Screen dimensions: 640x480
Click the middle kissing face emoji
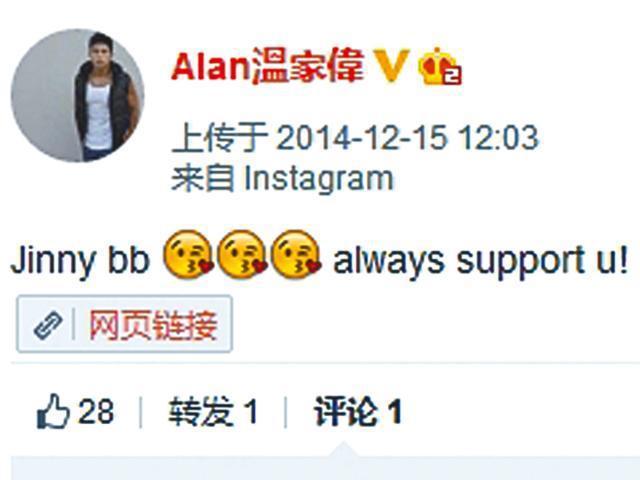coord(242,254)
